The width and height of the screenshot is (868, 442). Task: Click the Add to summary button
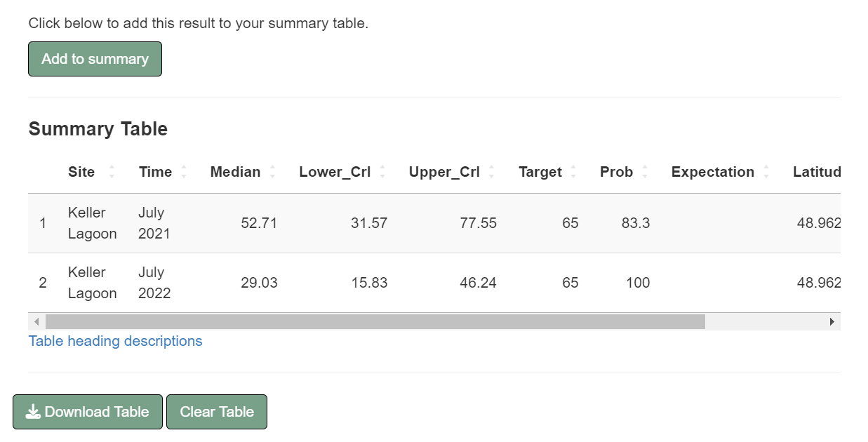pos(95,59)
